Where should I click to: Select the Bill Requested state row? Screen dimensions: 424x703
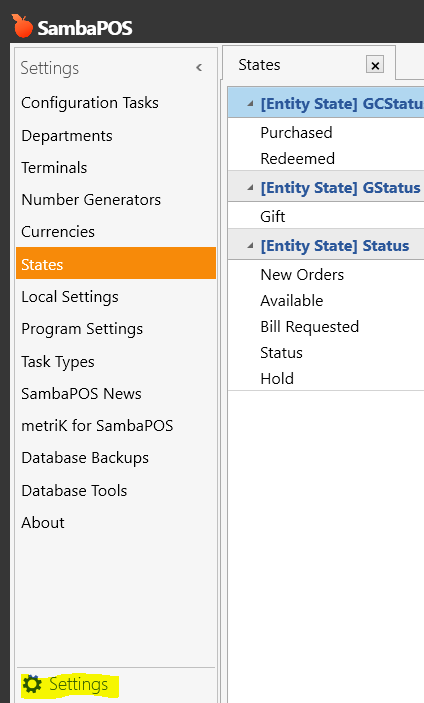(326, 326)
